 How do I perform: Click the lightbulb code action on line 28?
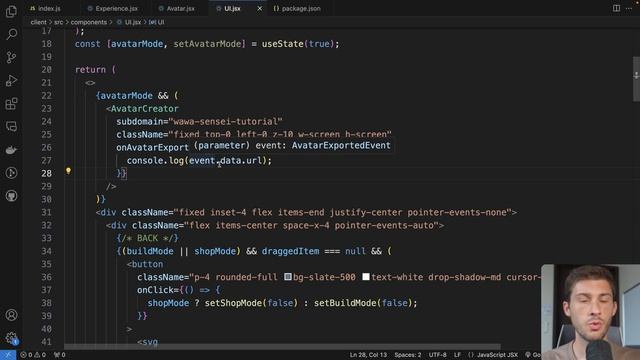coord(69,171)
